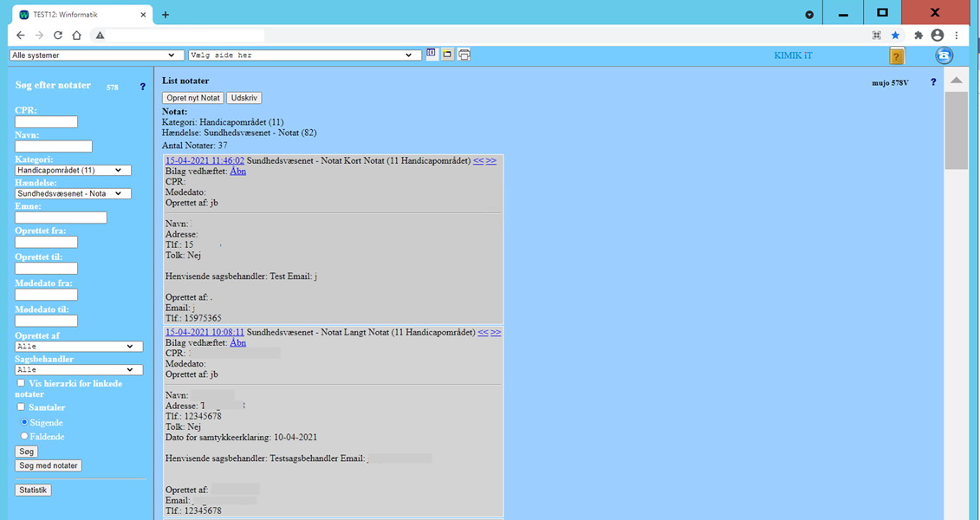Open help next to mujo 578V
The height and width of the screenshot is (520, 980).
click(933, 81)
